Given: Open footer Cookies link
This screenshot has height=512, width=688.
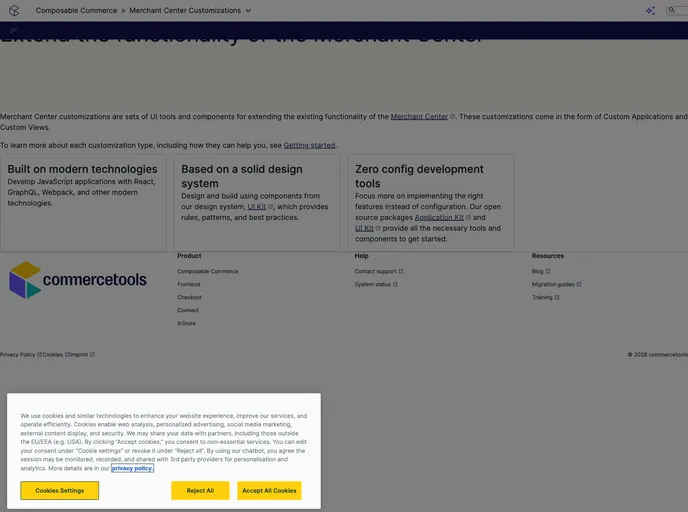Looking at the screenshot, I should click(x=55, y=354).
